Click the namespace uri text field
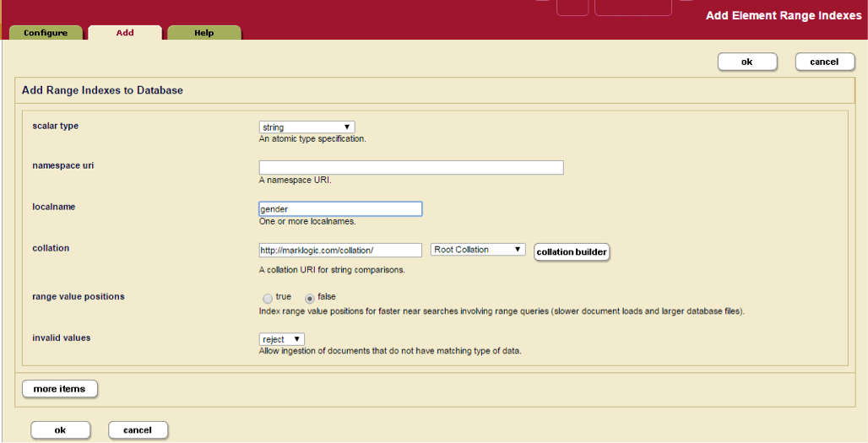This screenshot has width=868, height=443. (x=411, y=167)
